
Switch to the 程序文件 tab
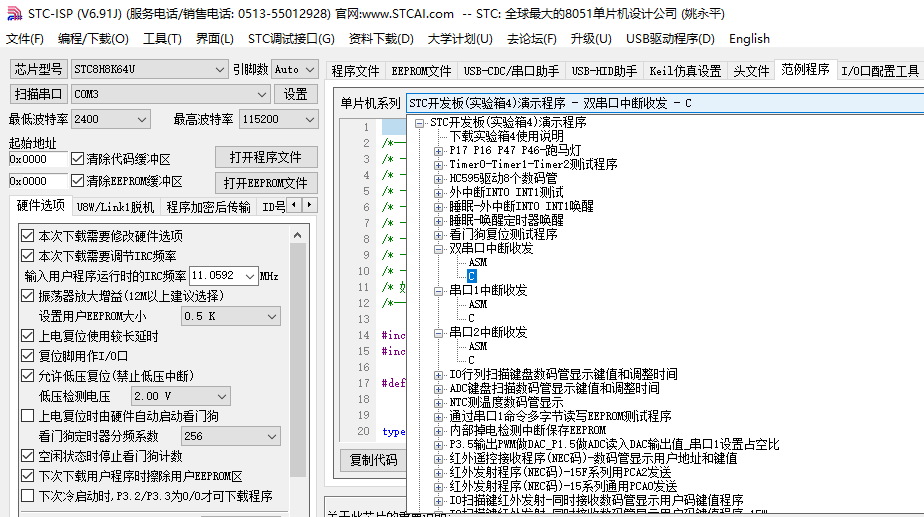pos(355,71)
